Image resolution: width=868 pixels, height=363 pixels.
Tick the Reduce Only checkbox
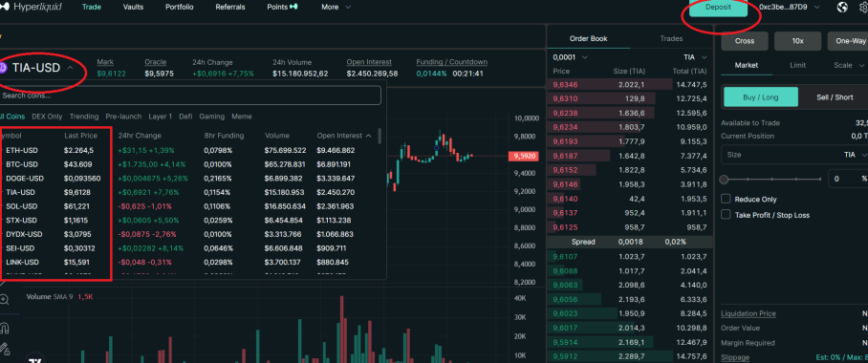(726, 199)
